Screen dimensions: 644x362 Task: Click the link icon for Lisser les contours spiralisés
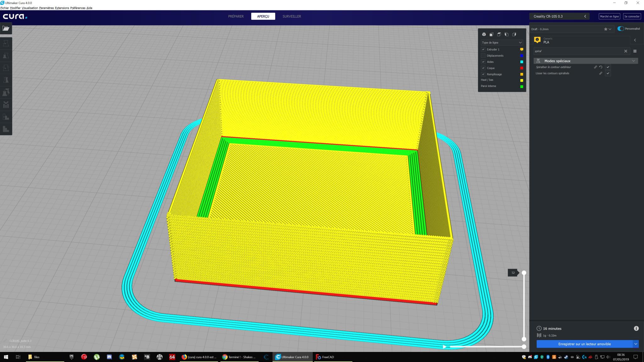601,74
